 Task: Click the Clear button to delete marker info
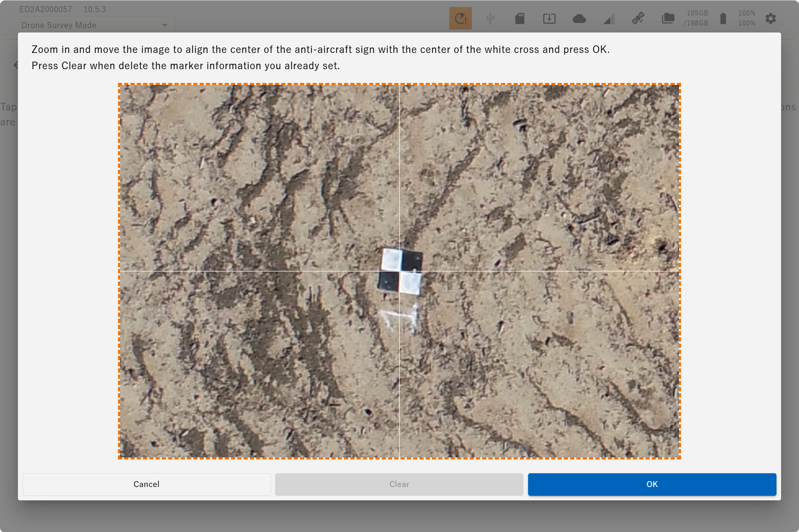pyautogui.click(x=399, y=484)
